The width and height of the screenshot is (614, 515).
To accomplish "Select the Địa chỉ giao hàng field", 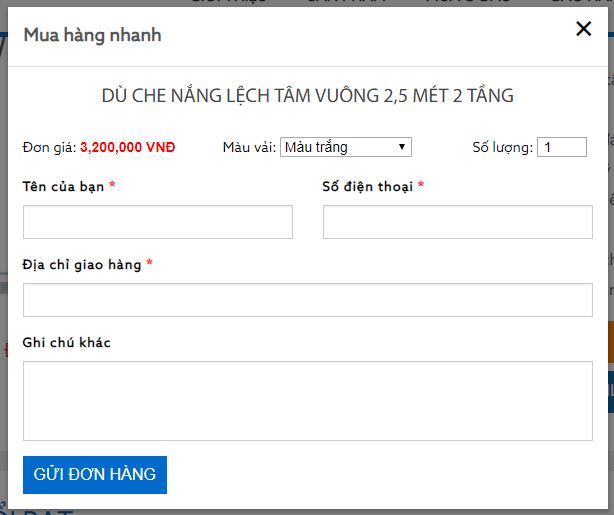I will click(307, 300).
